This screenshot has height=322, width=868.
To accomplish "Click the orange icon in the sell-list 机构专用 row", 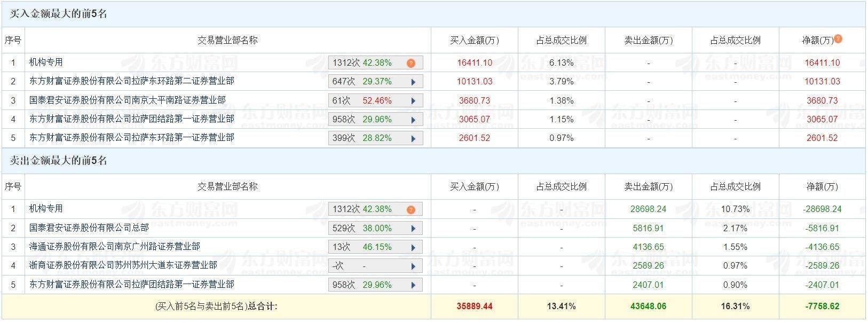I will [x=411, y=209].
